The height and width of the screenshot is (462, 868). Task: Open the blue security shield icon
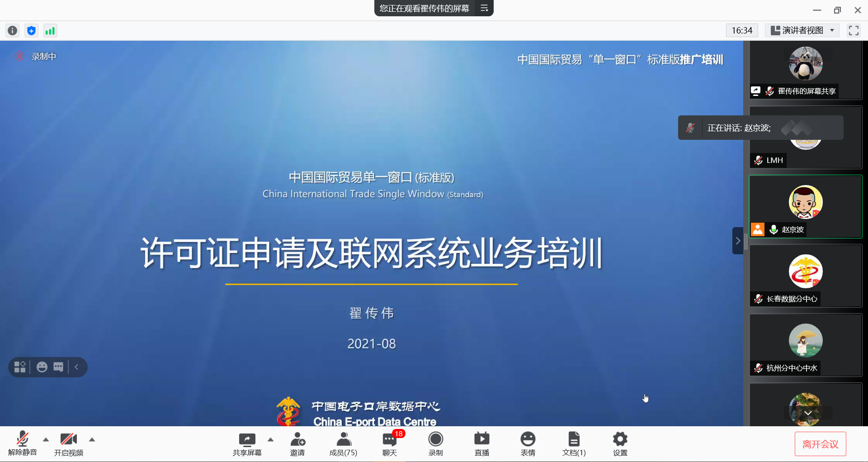[x=31, y=30]
